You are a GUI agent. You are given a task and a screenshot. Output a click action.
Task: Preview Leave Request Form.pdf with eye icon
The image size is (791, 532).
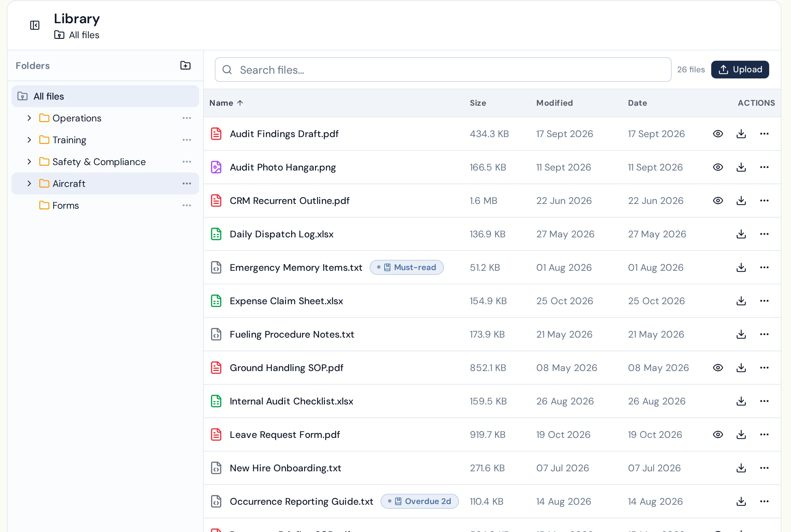tap(718, 434)
